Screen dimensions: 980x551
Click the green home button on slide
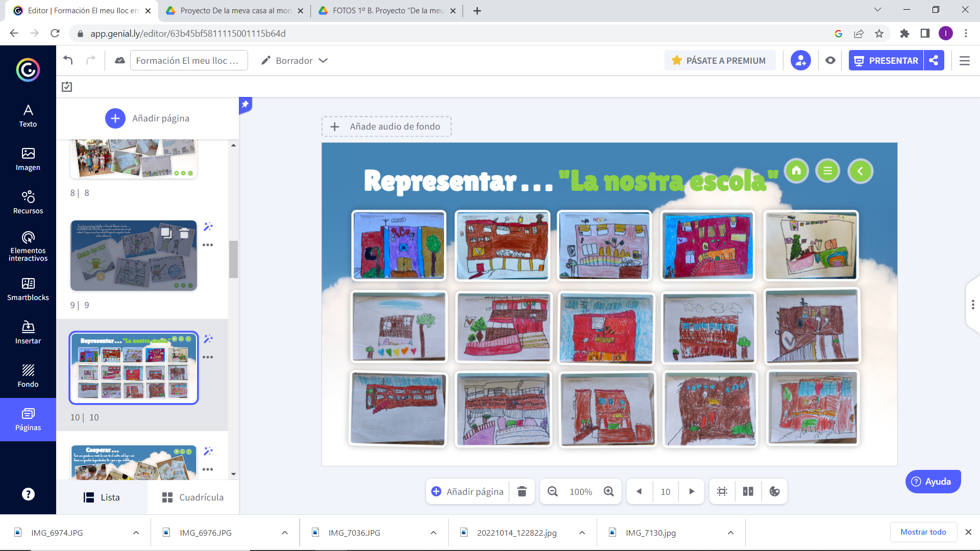796,171
